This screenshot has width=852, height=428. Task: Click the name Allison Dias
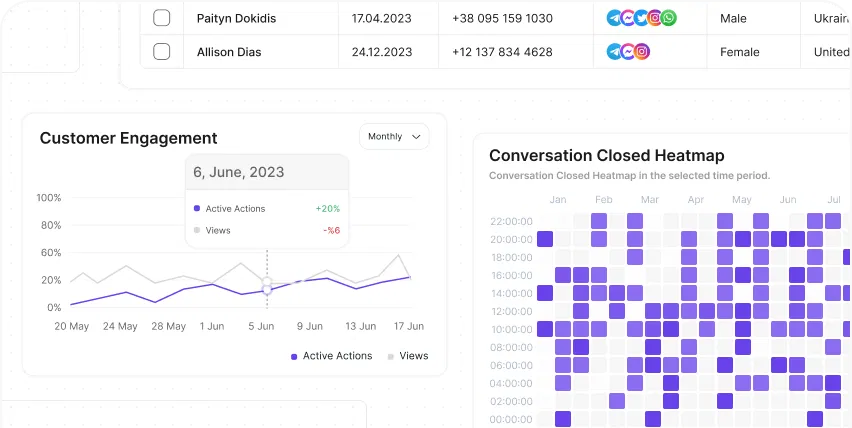point(229,52)
